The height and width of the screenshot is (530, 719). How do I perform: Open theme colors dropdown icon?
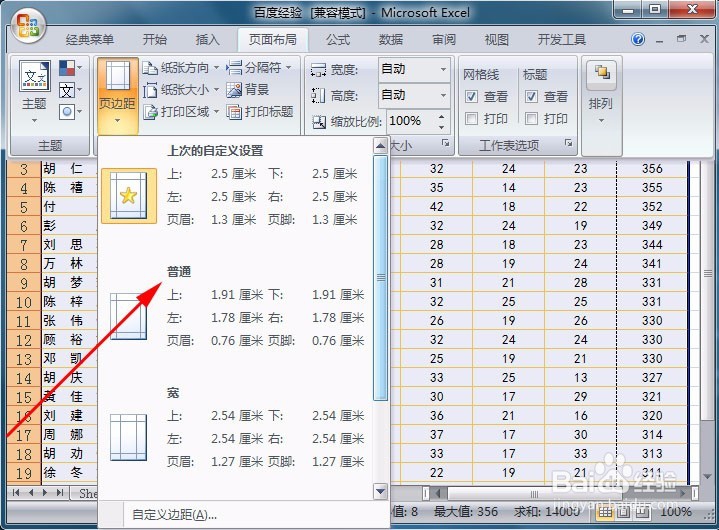click(x=71, y=68)
